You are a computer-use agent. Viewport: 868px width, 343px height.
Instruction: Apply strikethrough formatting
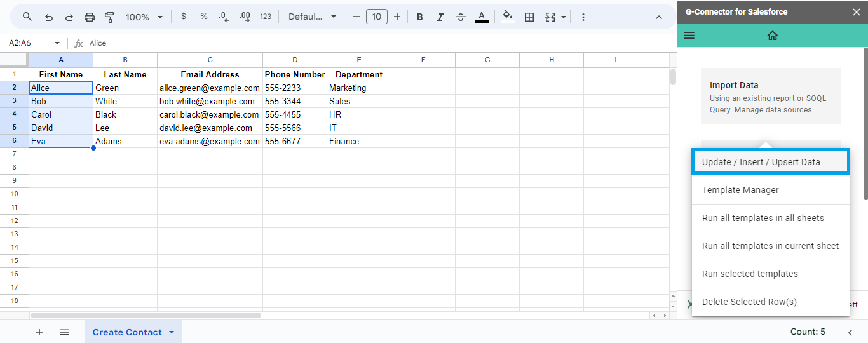tap(461, 17)
